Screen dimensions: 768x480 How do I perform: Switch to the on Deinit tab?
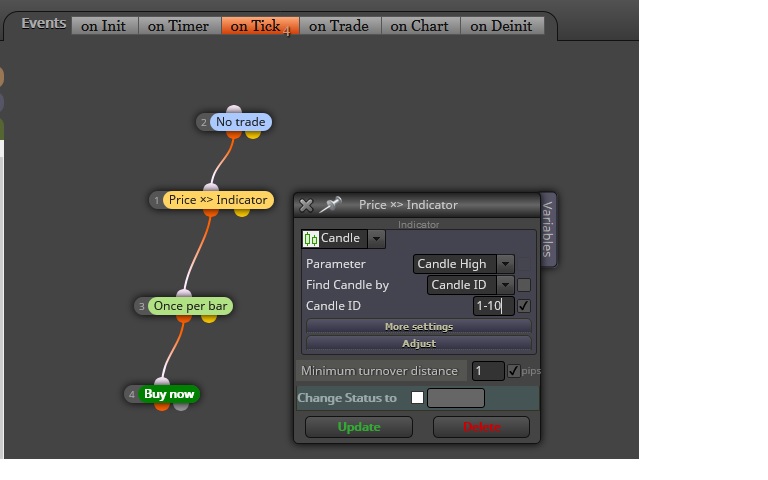[502, 26]
